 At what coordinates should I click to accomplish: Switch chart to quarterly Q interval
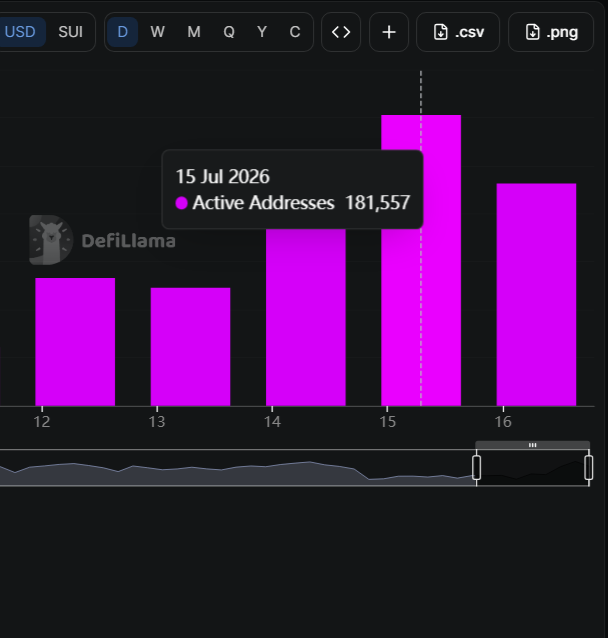(x=229, y=32)
